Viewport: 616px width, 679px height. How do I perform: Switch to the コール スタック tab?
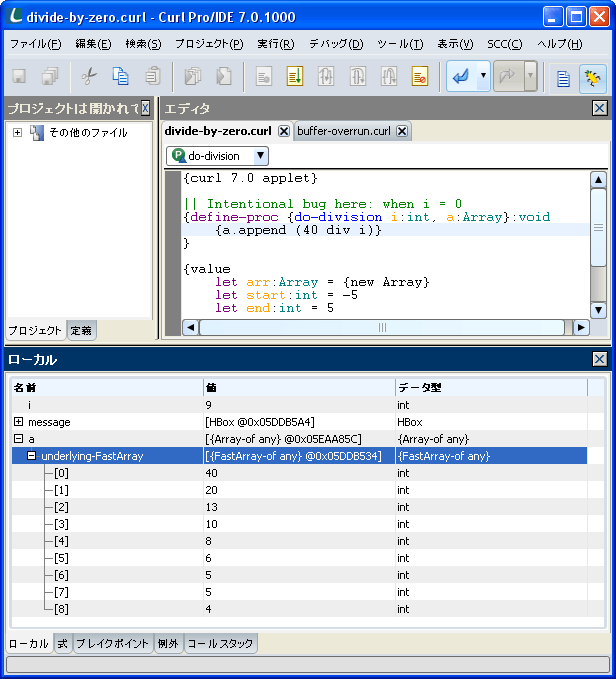coord(220,643)
